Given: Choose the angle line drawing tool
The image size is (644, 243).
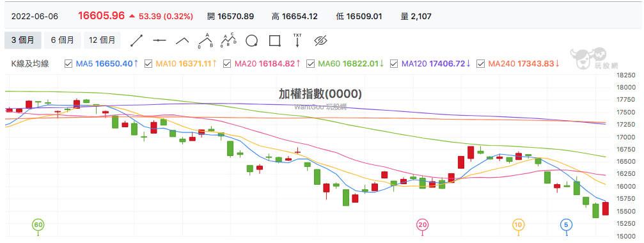Looking at the screenshot, I should click(x=182, y=40).
